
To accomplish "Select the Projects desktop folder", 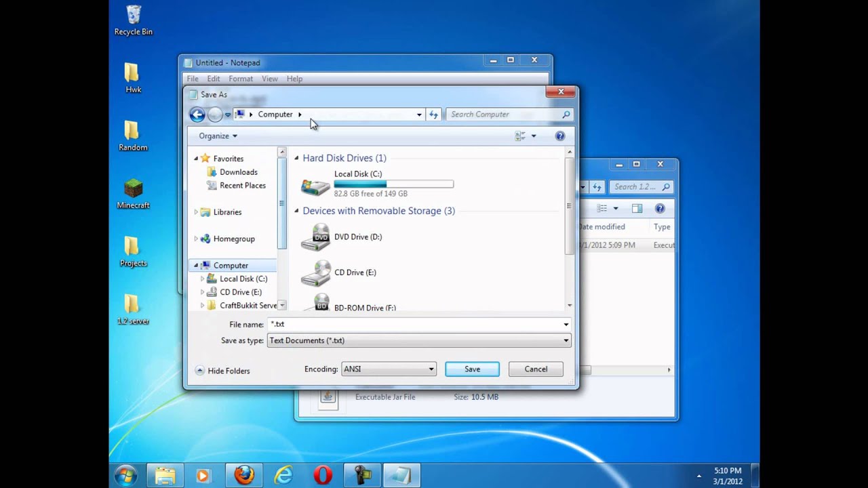I will point(133,252).
